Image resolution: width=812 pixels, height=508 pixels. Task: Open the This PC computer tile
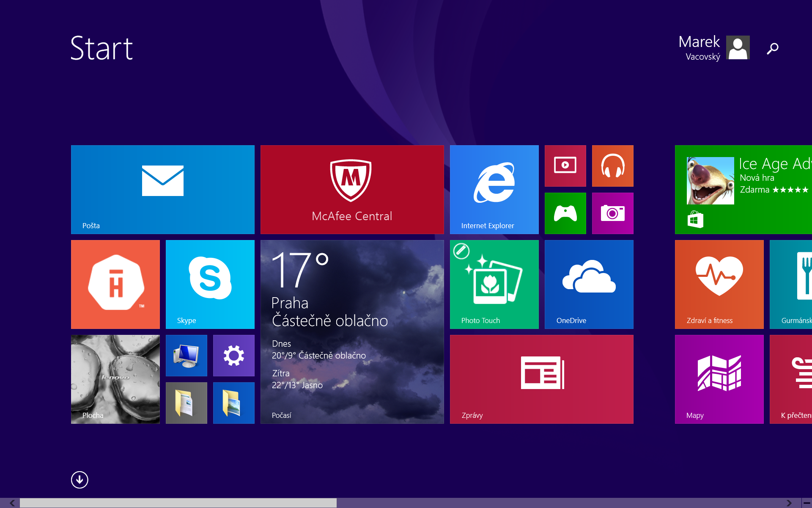coord(187,356)
